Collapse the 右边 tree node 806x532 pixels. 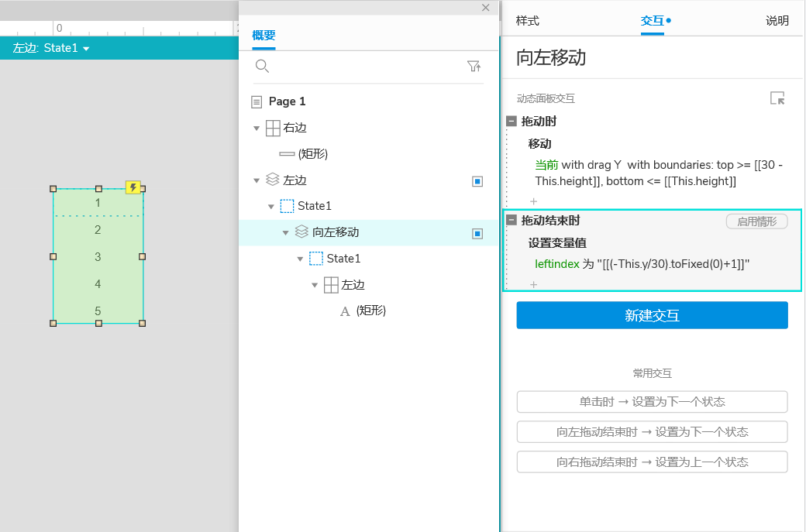257,129
